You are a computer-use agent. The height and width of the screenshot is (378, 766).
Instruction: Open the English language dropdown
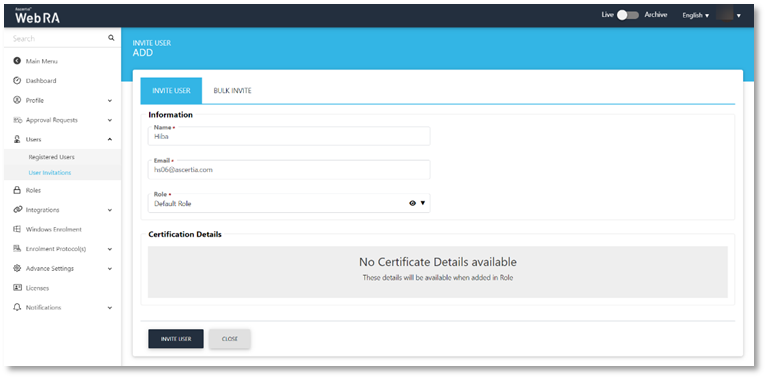[696, 16]
